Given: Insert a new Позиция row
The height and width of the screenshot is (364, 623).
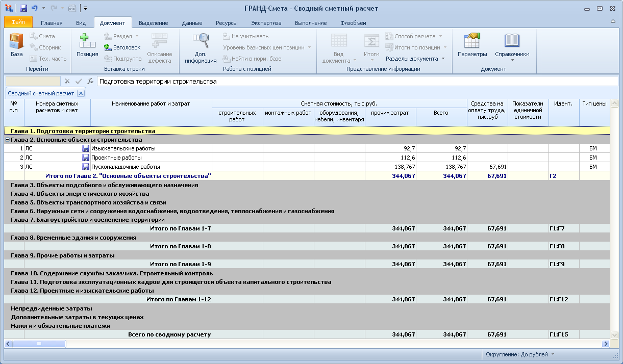Looking at the screenshot, I should pos(87,45).
